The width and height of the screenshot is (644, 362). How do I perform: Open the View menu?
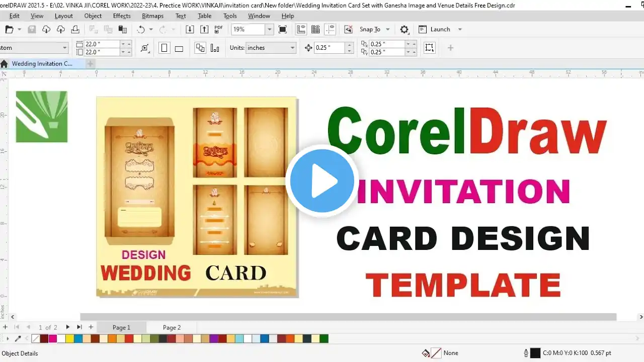tap(37, 16)
